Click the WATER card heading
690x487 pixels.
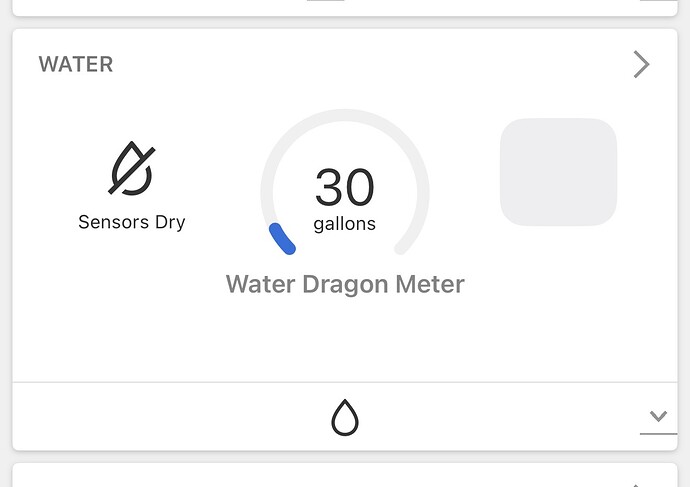coord(76,65)
